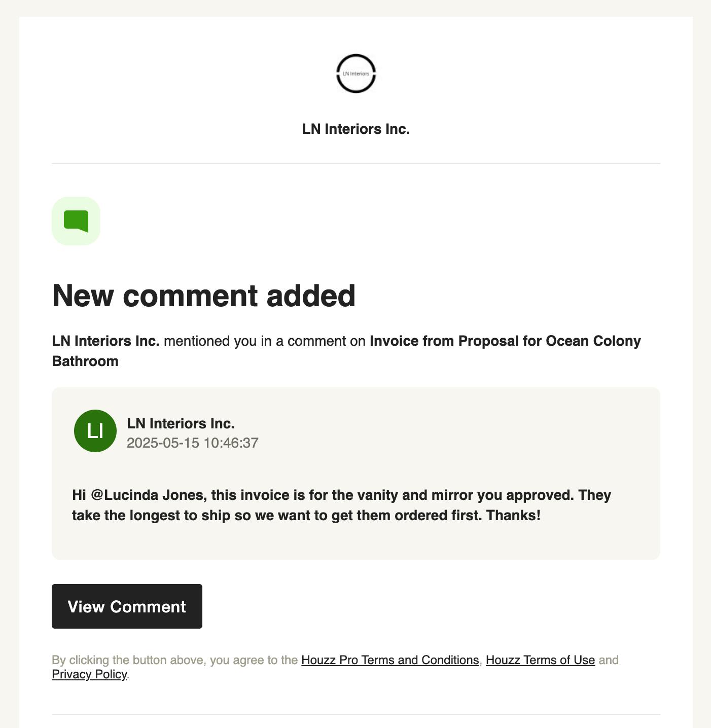Open the Houzz Terms of Use link

point(540,660)
